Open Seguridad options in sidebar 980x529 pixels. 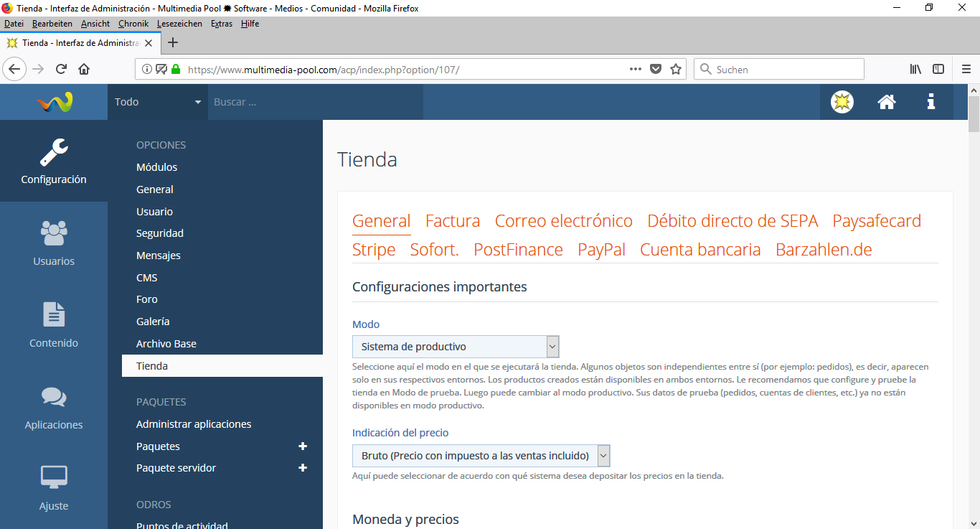coord(160,233)
